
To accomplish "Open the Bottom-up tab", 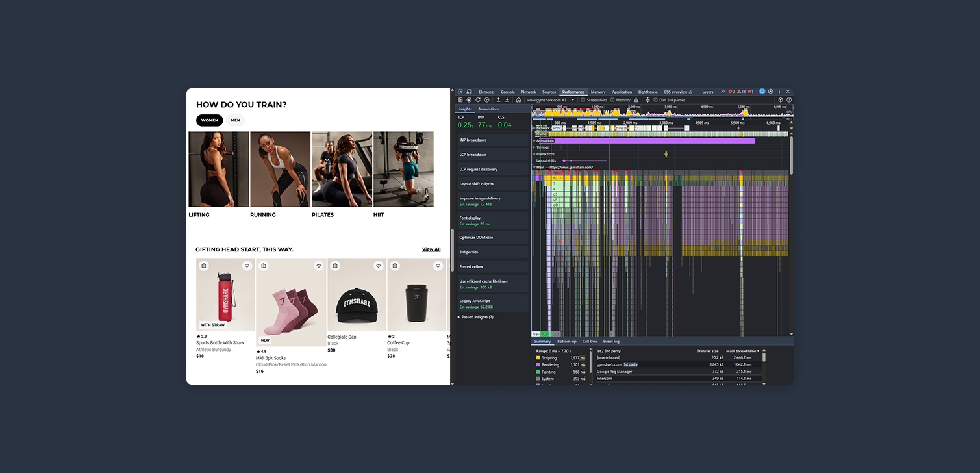I will (566, 341).
